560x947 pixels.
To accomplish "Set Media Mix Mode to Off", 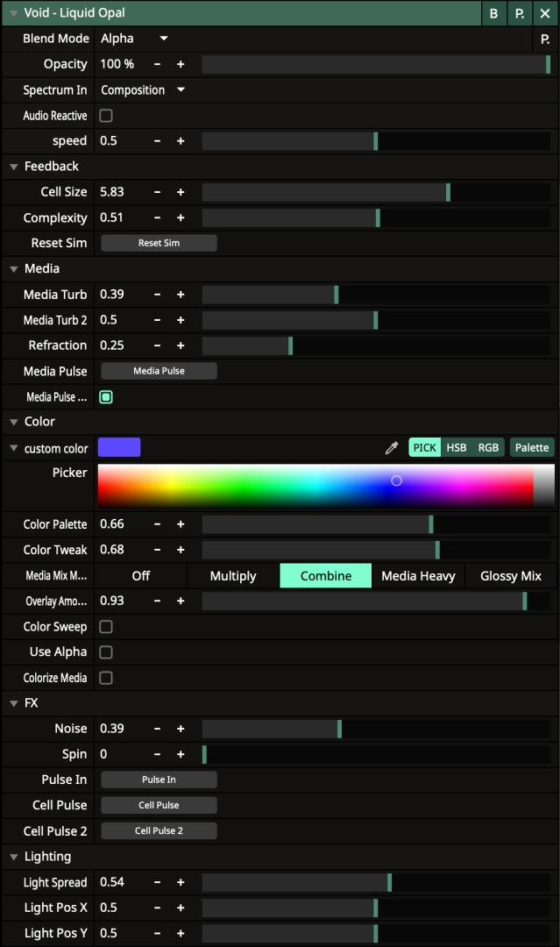I will (140, 575).
